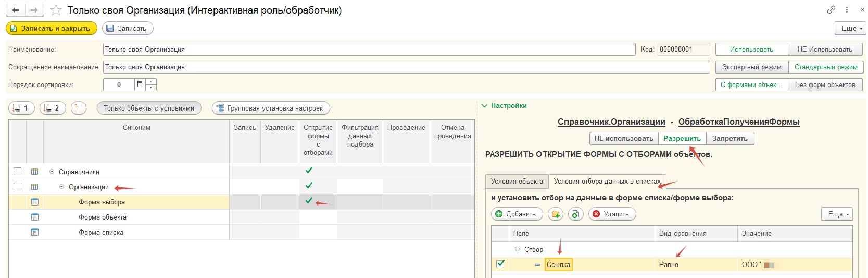Toggle checkbox on the Справочники row
The height and width of the screenshot is (278, 868).
[18, 172]
